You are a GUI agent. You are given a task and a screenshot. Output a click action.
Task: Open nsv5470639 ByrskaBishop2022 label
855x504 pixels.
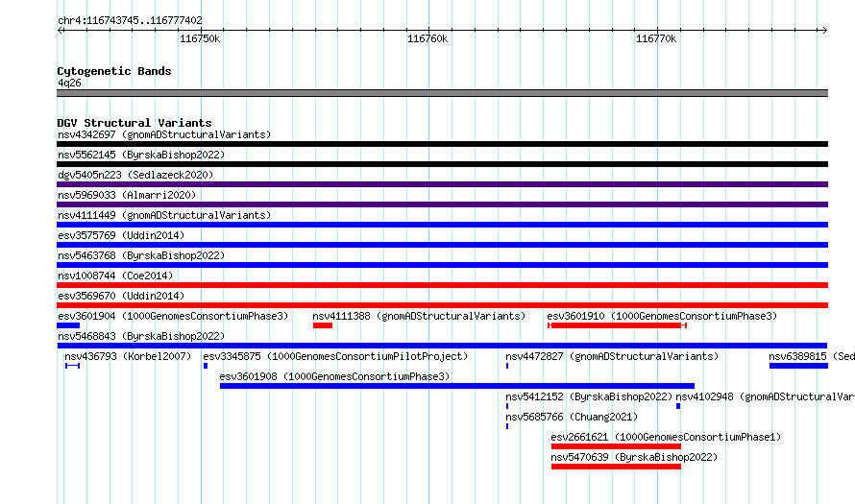pos(634,457)
